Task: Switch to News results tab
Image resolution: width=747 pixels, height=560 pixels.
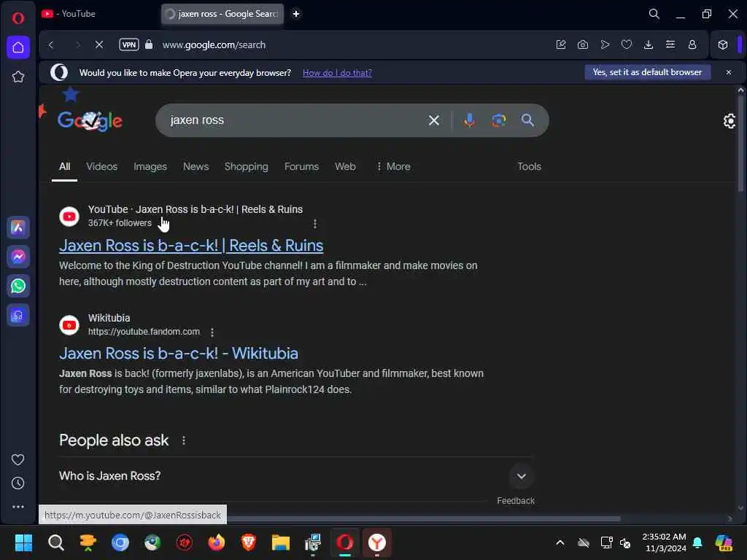Action: pyautogui.click(x=196, y=167)
